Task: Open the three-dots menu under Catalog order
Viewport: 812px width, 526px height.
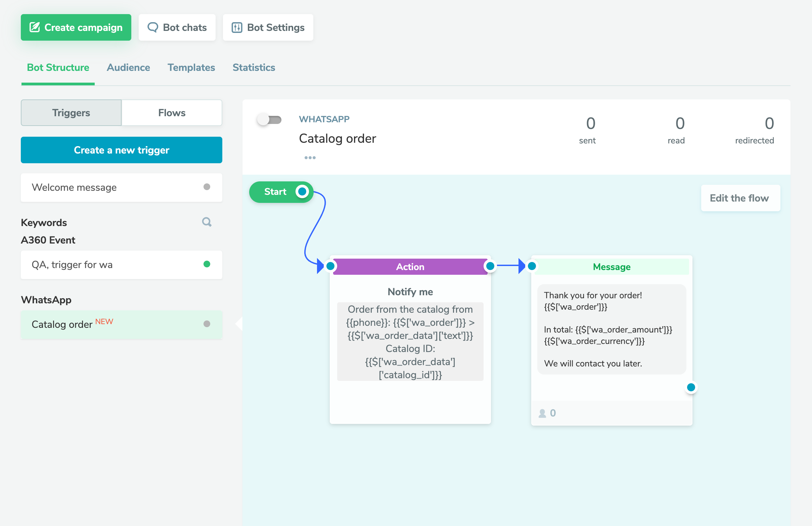Action: pos(310,158)
